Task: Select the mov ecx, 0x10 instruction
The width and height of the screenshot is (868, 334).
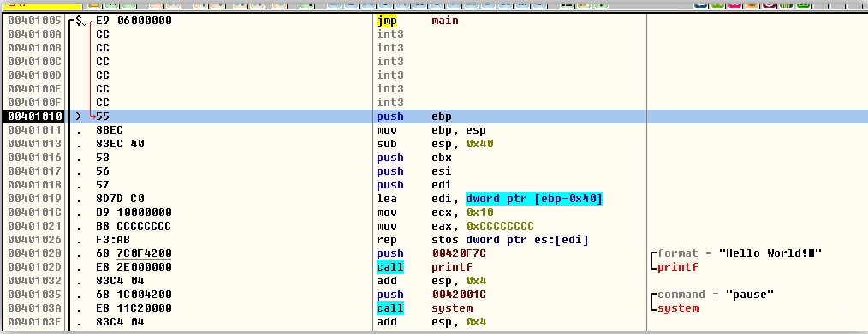Action: pyautogui.click(x=435, y=212)
